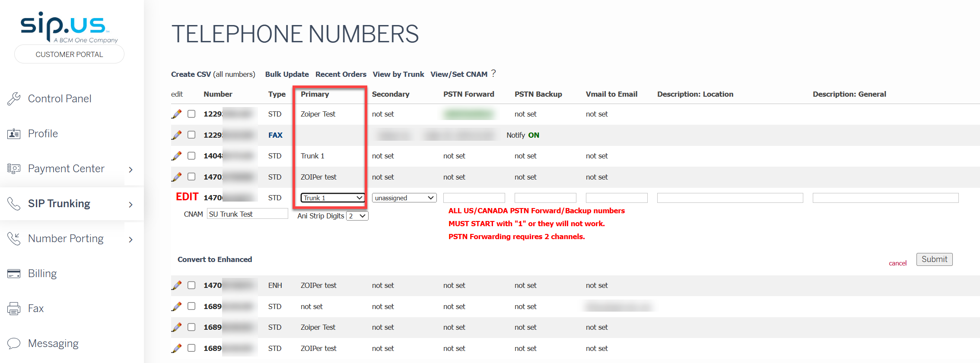The width and height of the screenshot is (980, 363).
Task: Expand Payment Center submenu chevron
Action: [130, 170]
